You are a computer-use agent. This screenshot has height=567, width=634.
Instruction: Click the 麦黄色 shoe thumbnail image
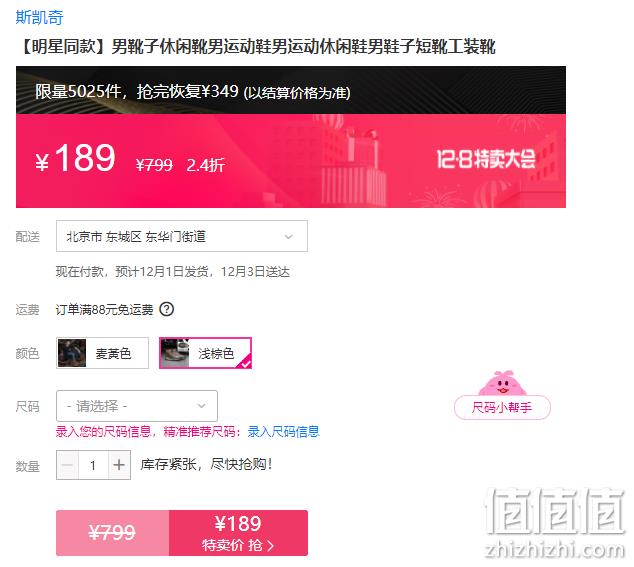(x=72, y=353)
